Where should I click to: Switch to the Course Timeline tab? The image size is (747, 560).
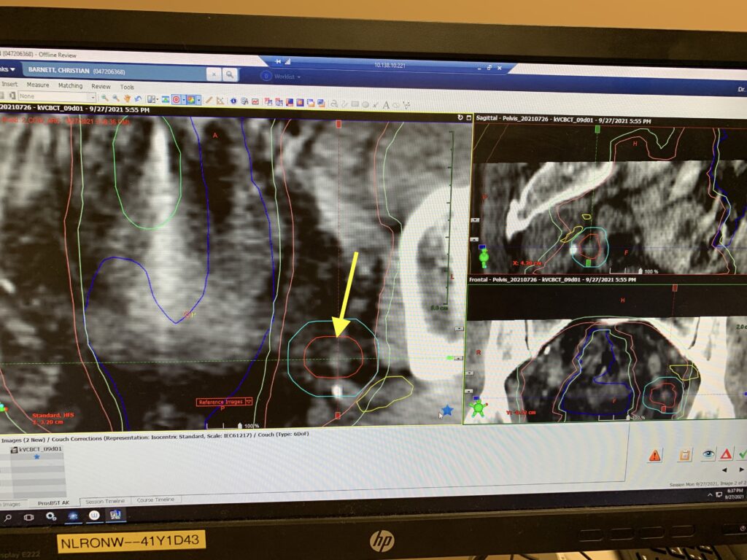pos(155,500)
